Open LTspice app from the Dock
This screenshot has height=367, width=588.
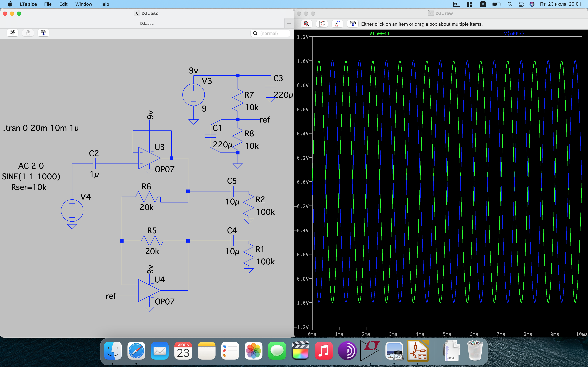[x=370, y=351]
